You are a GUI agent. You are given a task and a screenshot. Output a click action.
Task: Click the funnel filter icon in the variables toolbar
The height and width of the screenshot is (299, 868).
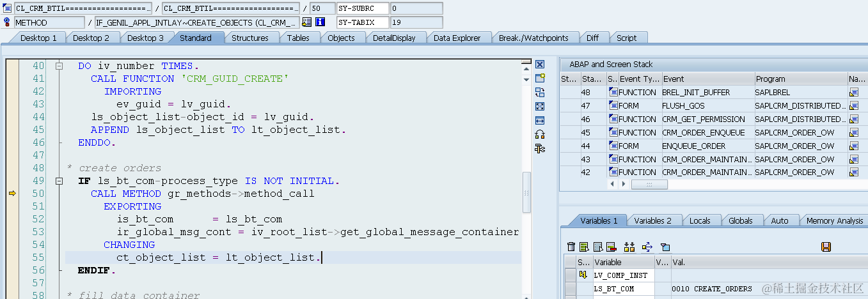point(665,247)
